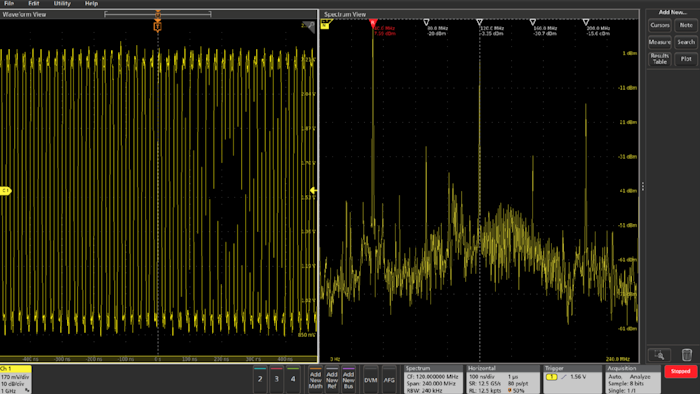Open the File menu

tap(9, 4)
